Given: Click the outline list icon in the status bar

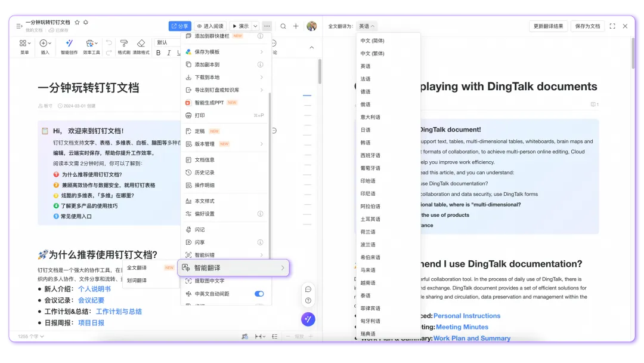Looking at the screenshot, I should coord(275,336).
